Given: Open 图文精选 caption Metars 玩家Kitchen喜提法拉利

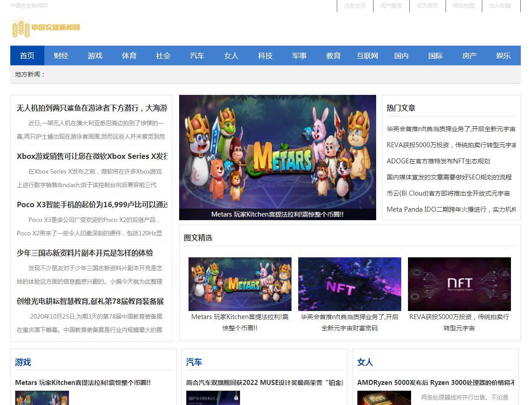Looking at the screenshot, I should [240, 322].
